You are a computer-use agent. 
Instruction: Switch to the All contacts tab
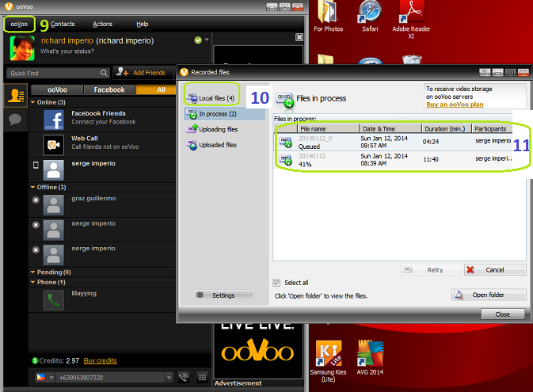pos(156,89)
